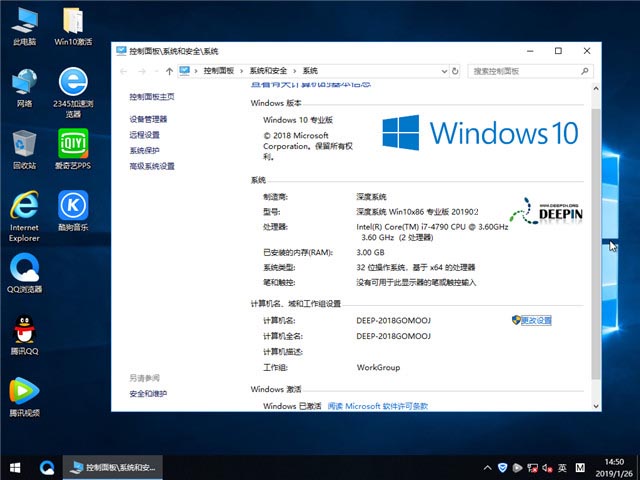
Task: Click QQ browser icon in taskbar
Action: (x=47, y=468)
